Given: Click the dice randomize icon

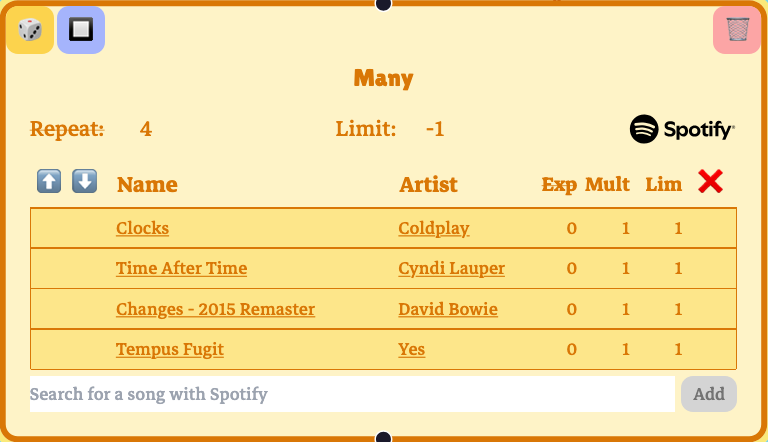Looking at the screenshot, I should point(30,30).
